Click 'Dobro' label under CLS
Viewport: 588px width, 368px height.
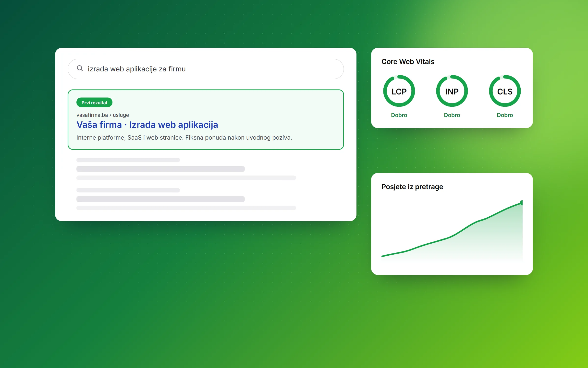point(505,115)
